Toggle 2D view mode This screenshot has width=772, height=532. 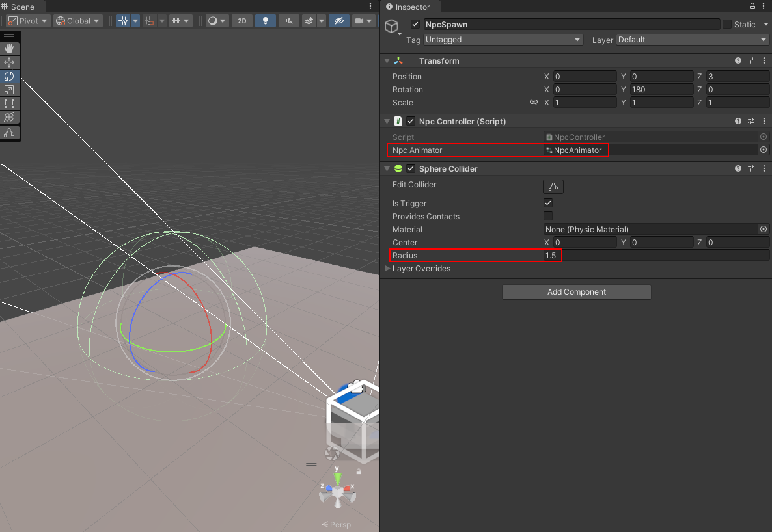[242, 21]
